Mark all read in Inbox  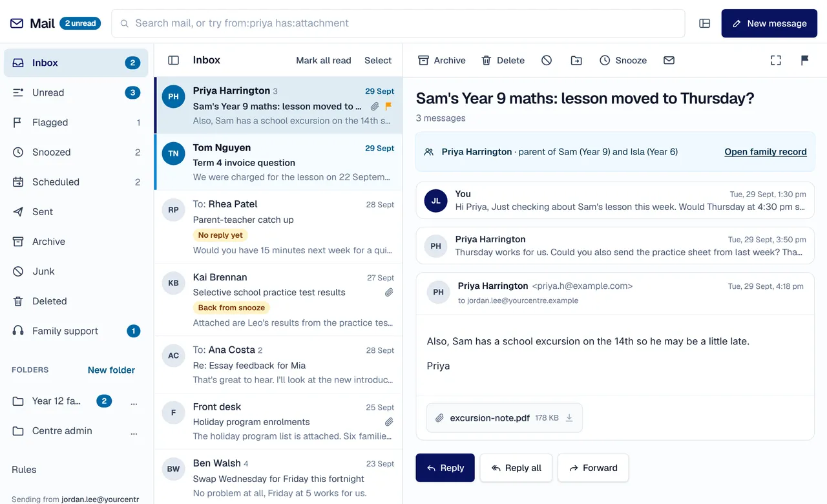(324, 60)
